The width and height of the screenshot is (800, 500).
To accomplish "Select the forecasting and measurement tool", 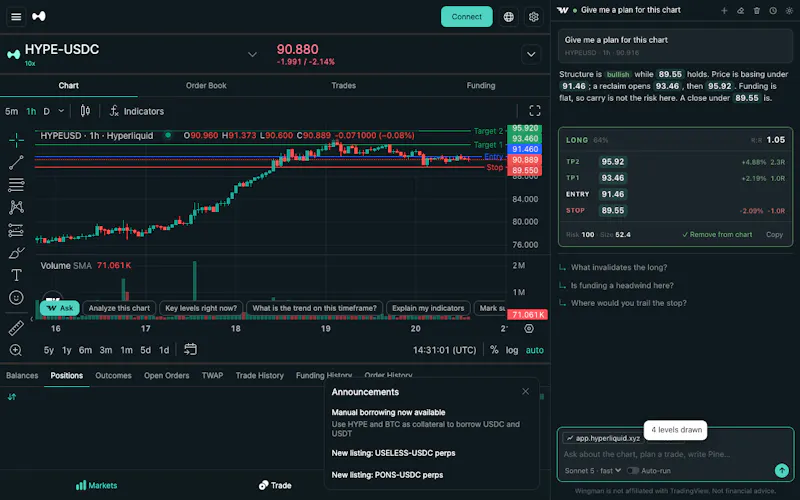I will (16, 230).
